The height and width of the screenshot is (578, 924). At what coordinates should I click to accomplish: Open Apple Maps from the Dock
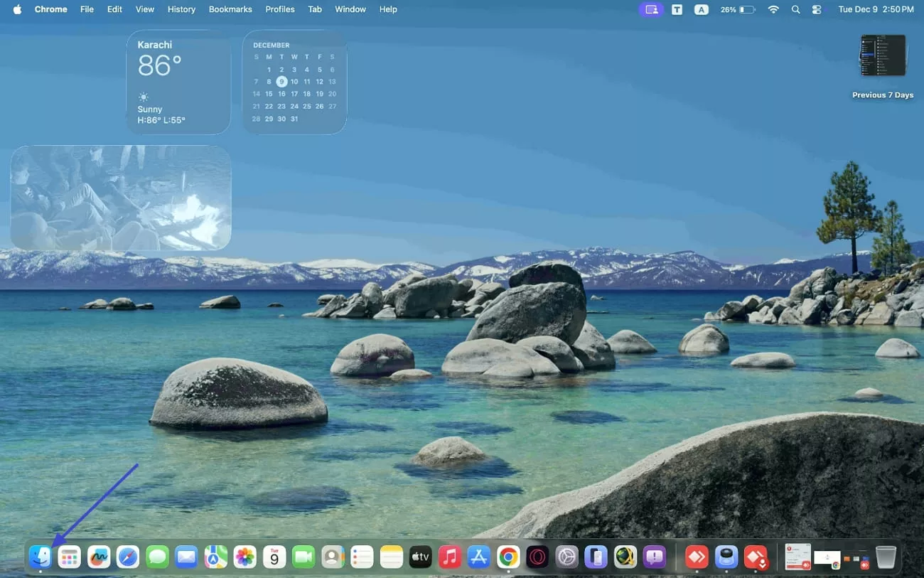point(215,557)
